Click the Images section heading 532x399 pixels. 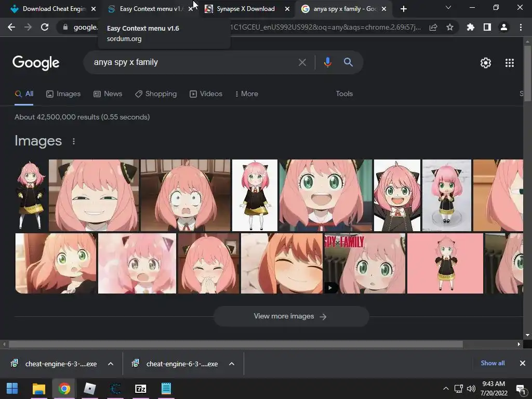38,141
